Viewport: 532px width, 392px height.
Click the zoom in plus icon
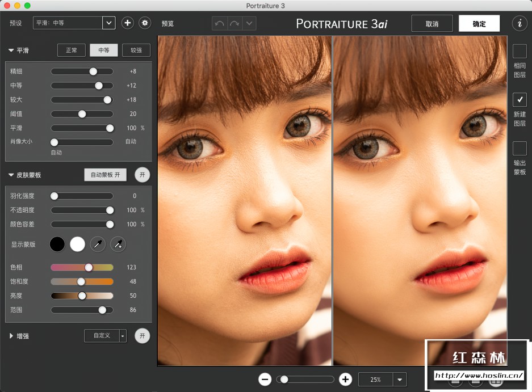[345, 380]
